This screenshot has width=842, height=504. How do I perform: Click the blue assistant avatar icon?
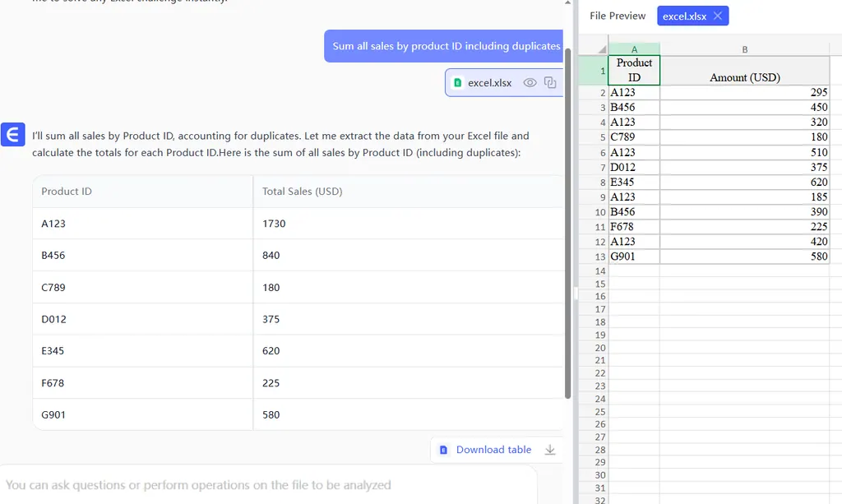[12, 135]
